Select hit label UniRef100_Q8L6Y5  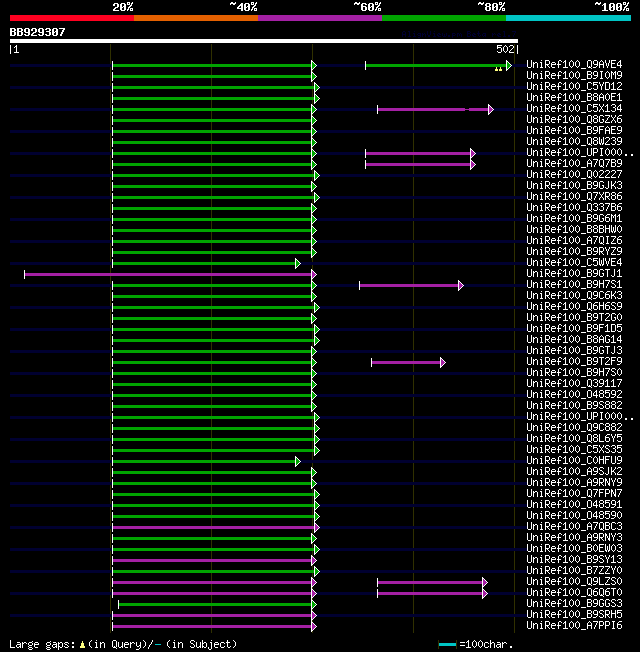(574, 439)
